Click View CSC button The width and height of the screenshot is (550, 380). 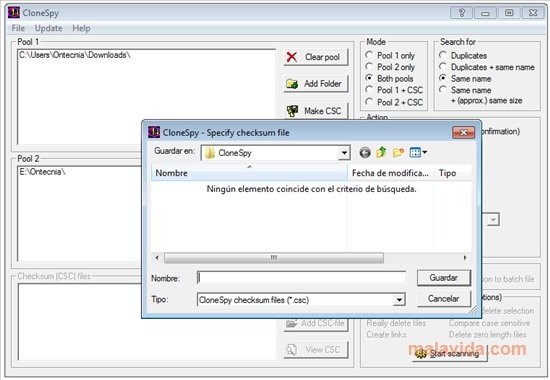315,349
